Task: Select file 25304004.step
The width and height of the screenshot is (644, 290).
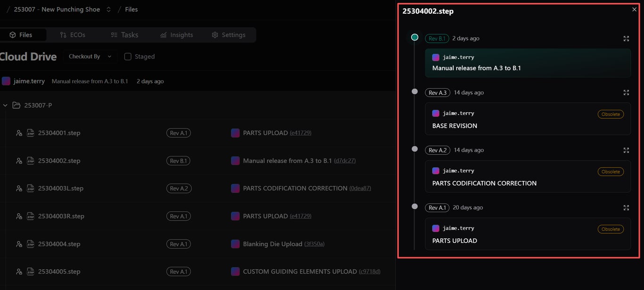Action: [59, 244]
